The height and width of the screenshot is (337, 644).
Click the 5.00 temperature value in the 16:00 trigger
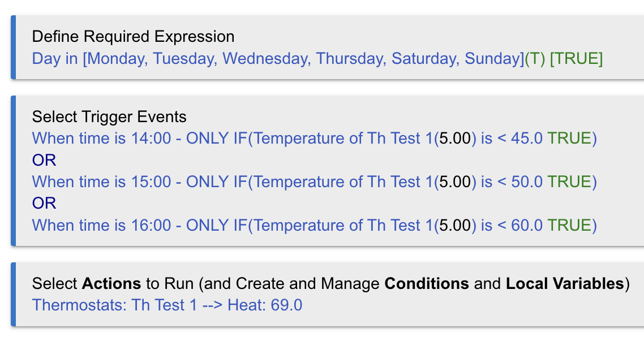tap(455, 225)
